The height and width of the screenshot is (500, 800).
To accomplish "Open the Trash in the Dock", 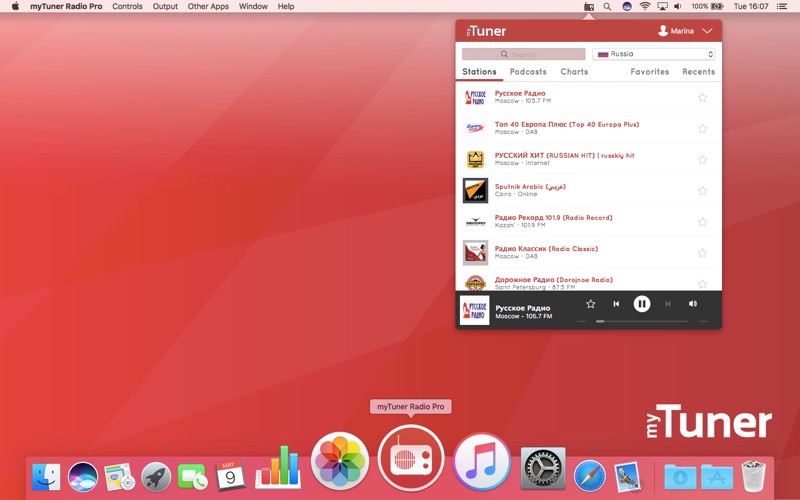I will click(x=753, y=476).
